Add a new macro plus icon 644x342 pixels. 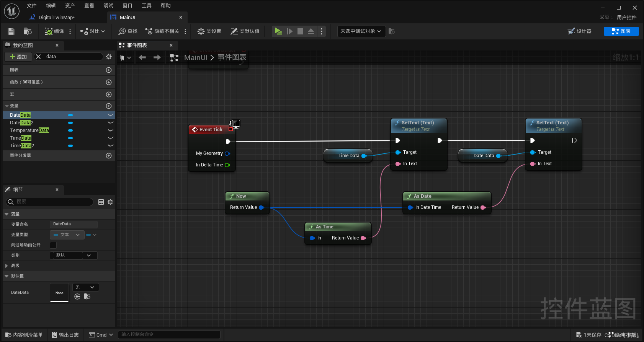[109, 94]
